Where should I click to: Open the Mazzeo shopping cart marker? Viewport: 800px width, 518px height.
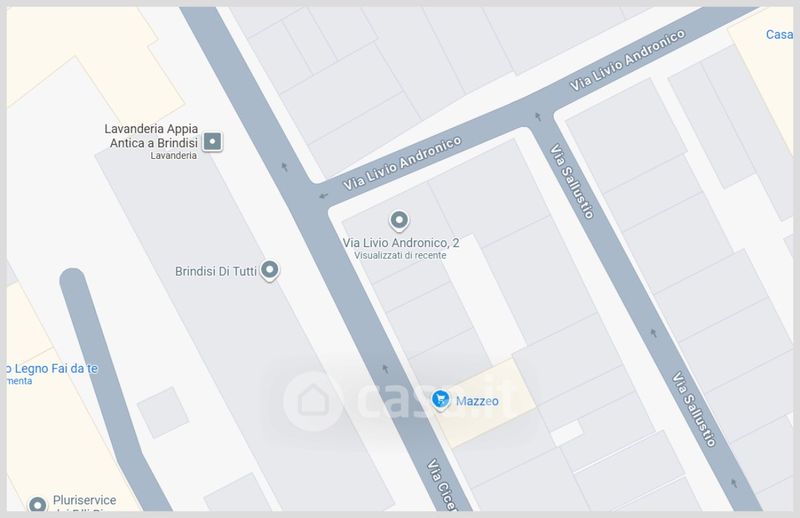point(440,400)
